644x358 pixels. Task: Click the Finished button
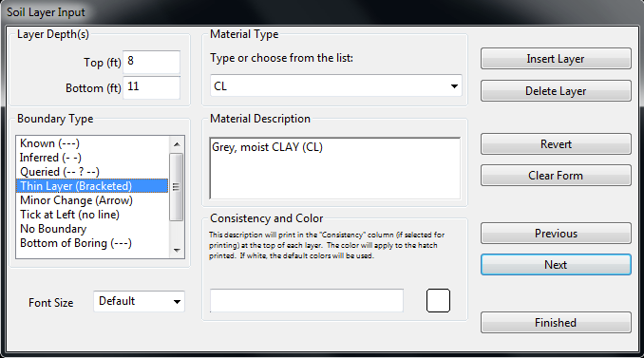coord(556,323)
